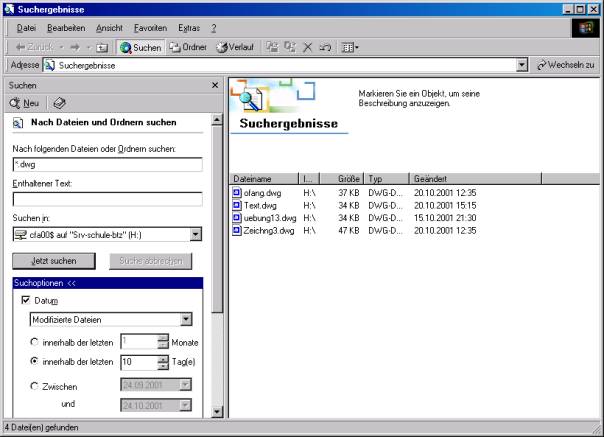Open the Views toolbar dropdown
The height and width of the screenshot is (437, 604).
pyautogui.click(x=350, y=47)
